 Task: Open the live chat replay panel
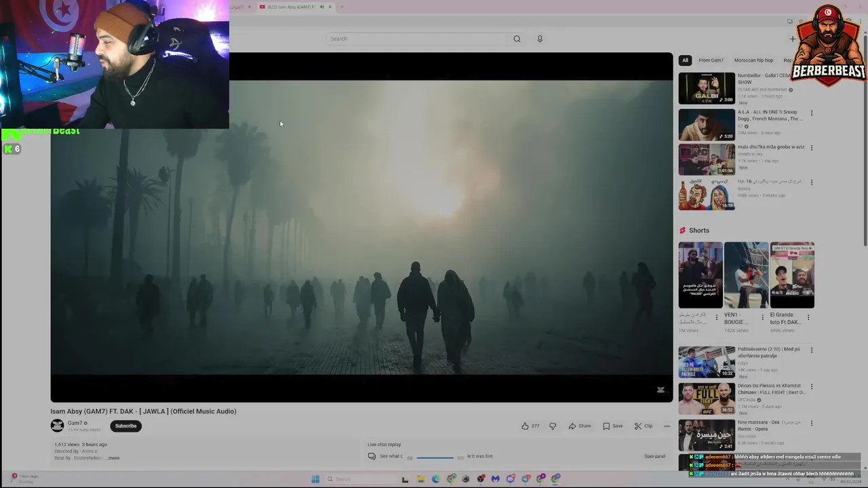point(654,456)
